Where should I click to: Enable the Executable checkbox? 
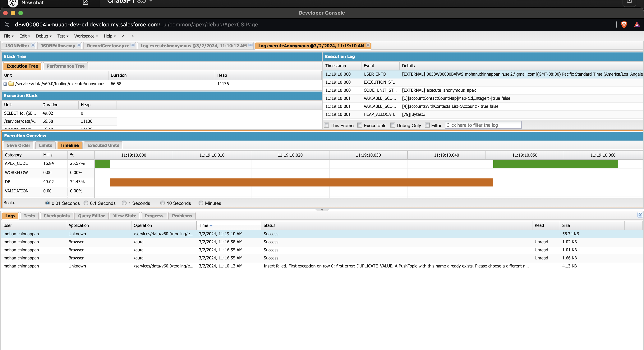click(360, 125)
